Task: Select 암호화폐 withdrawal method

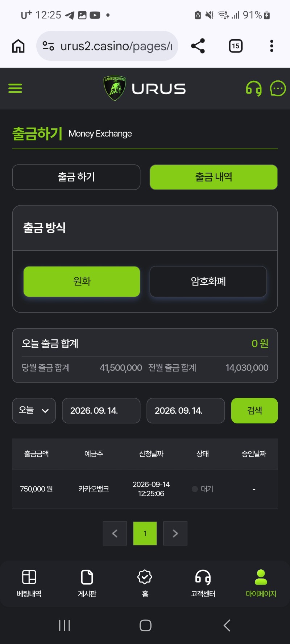Action: (208, 281)
